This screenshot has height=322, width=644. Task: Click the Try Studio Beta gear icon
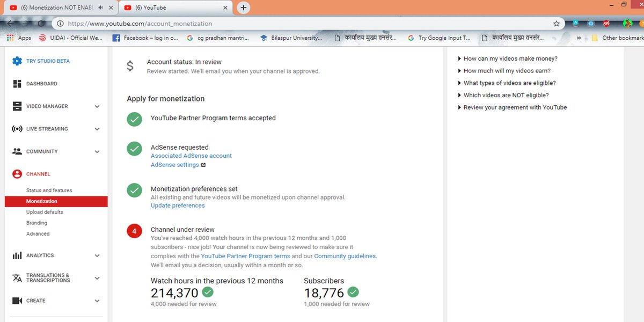click(17, 61)
